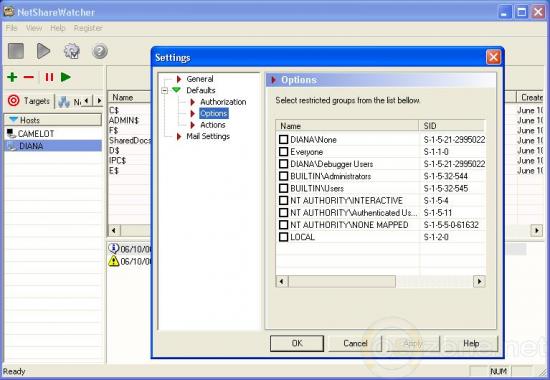Viewport: 550px width, 380px height.
Task: Click the Stop toolbar icon in NetShareWatcher
Action: [16, 51]
